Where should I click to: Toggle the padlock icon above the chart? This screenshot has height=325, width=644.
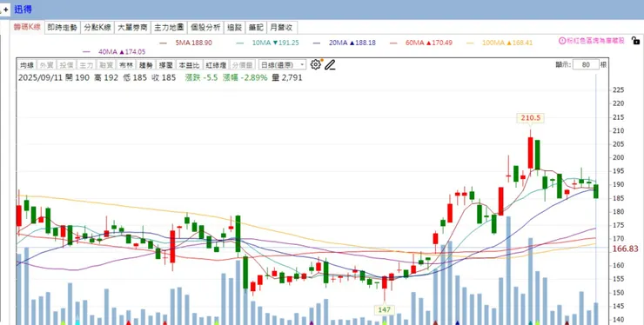[x=635, y=41]
